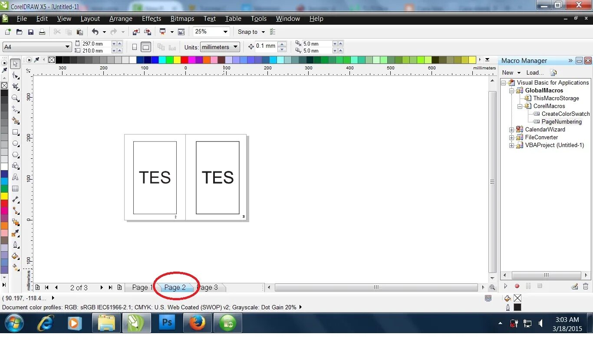593x364 pixels.
Task: Start recording macro with red button
Action: click(x=517, y=286)
